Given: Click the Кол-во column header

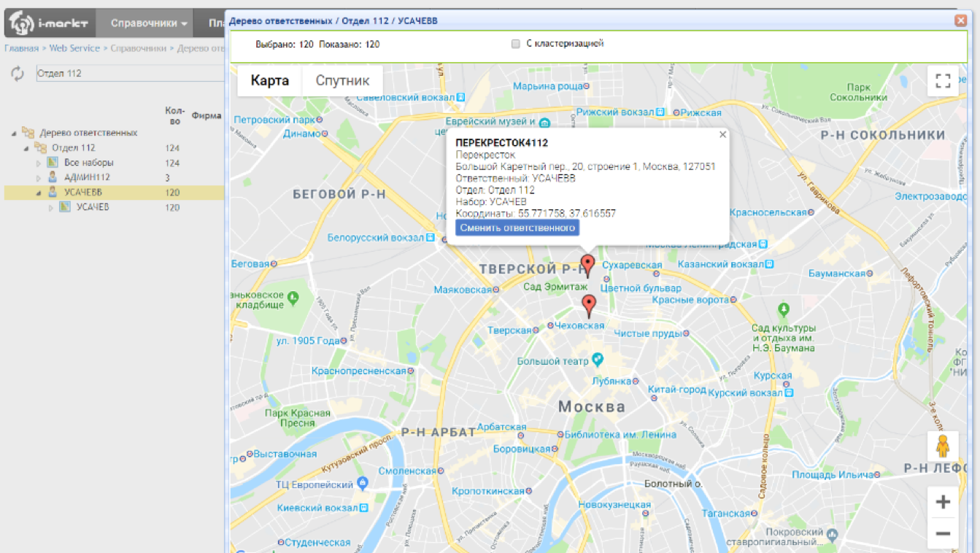Looking at the screenshot, I should [x=174, y=115].
